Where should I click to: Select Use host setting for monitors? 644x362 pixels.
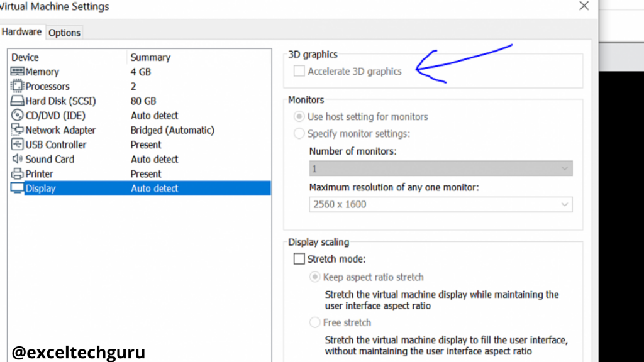(x=299, y=116)
